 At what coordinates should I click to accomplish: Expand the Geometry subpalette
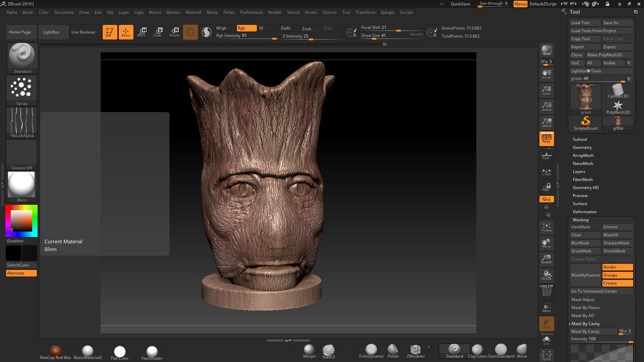[582, 147]
